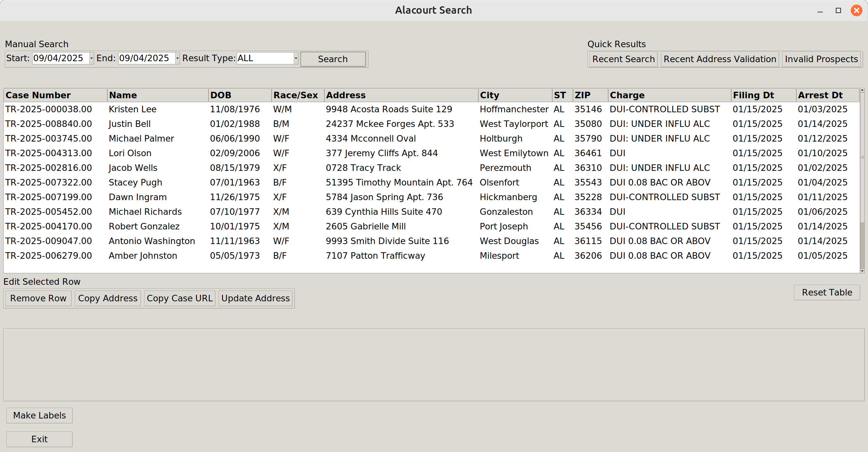Copy Address of selected row

108,298
